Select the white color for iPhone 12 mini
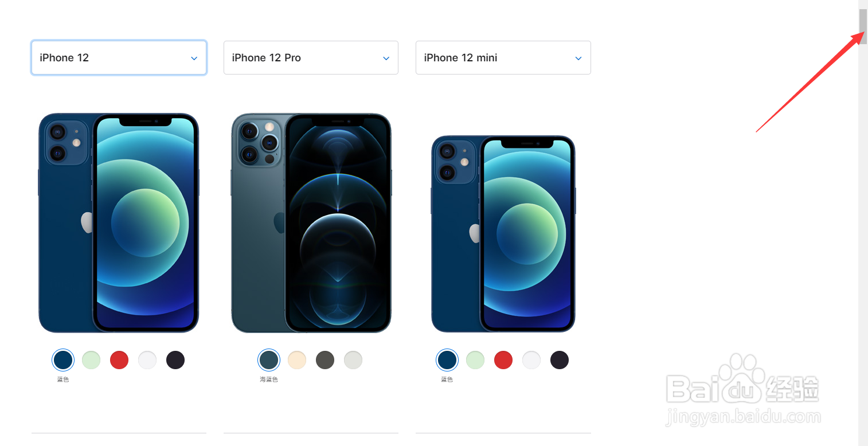 tap(531, 360)
